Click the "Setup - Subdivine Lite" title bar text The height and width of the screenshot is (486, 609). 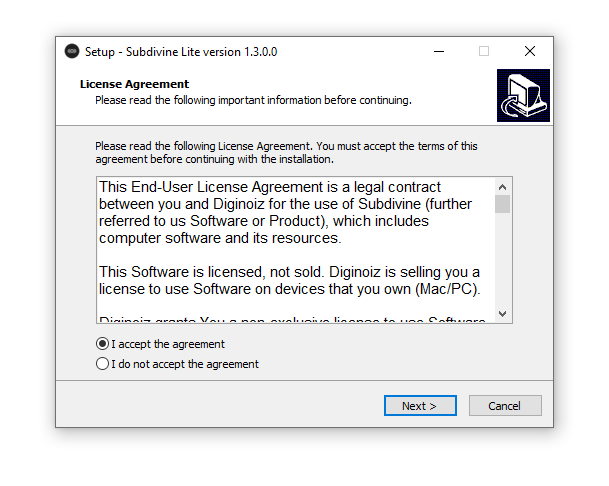click(x=181, y=51)
